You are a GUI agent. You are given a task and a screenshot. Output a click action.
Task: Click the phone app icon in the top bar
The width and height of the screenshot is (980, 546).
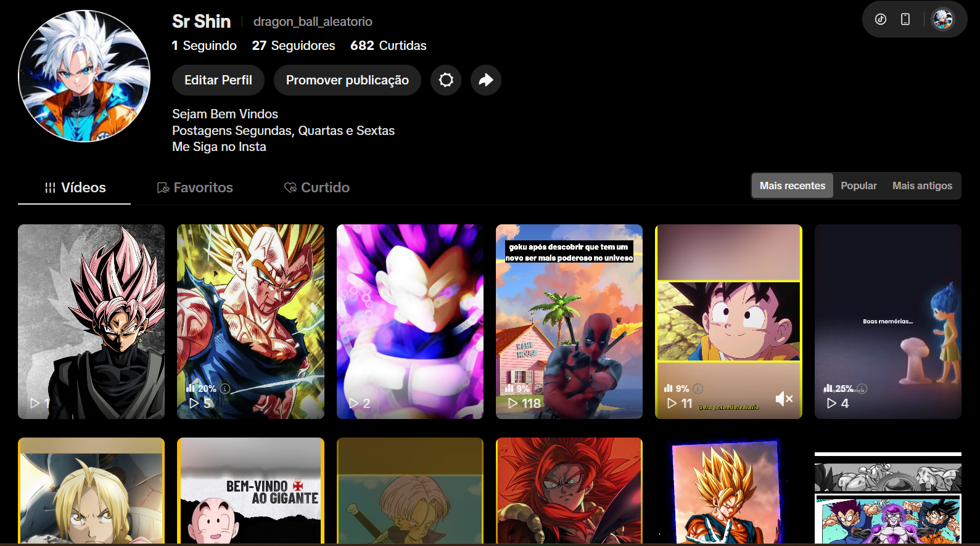coord(905,19)
